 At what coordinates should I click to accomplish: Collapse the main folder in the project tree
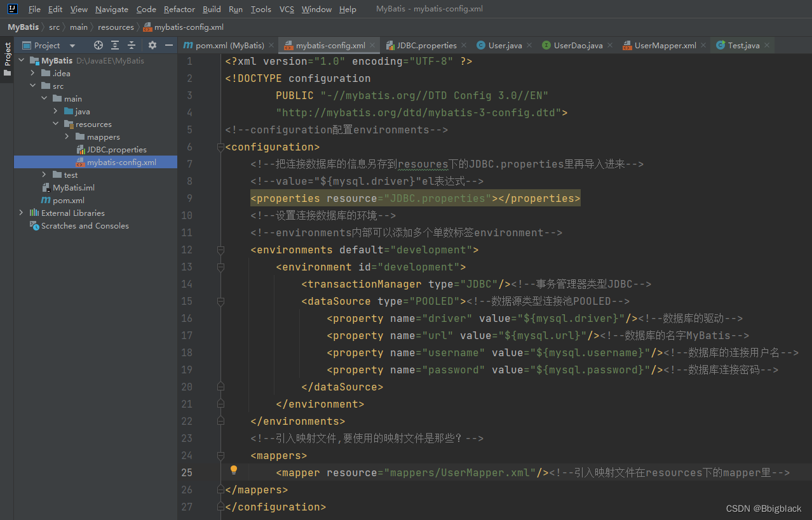tap(44, 98)
